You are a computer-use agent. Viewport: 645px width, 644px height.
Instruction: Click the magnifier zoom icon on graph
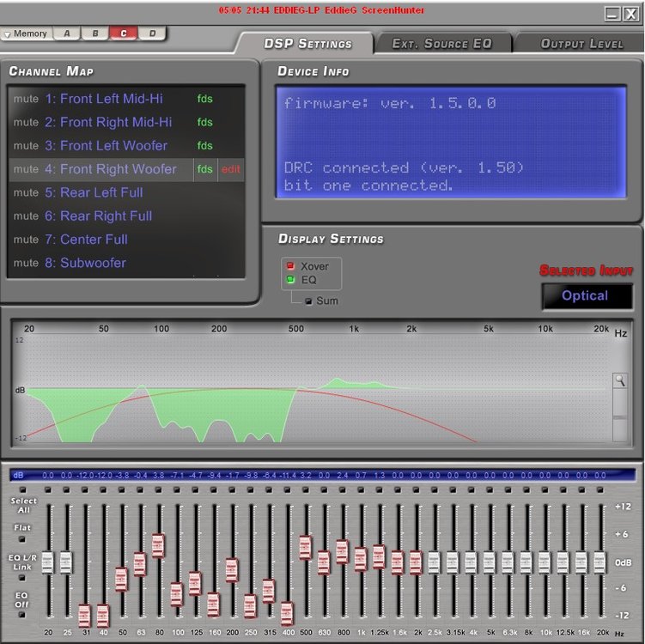pyautogui.click(x=619, y=380)
